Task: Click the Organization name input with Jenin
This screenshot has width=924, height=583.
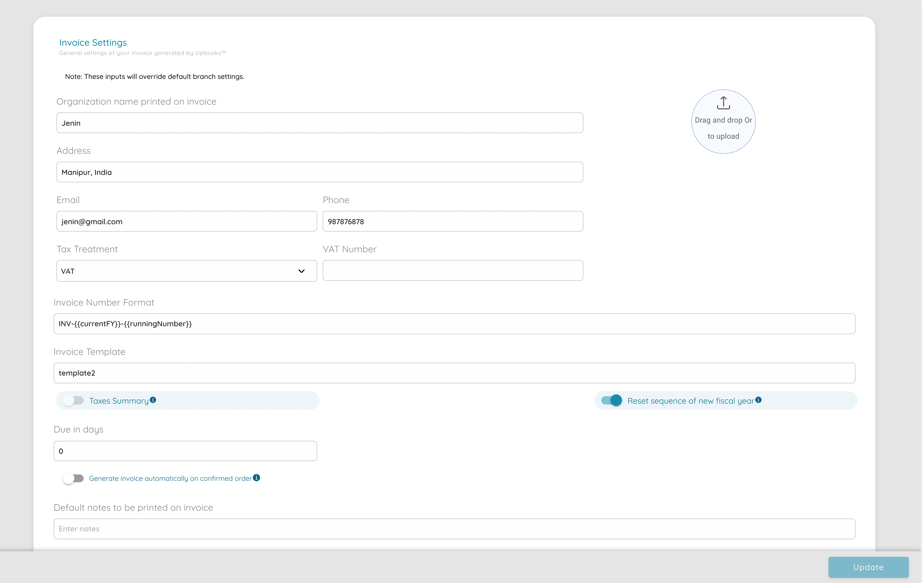Action: click(x=320, y=123)
